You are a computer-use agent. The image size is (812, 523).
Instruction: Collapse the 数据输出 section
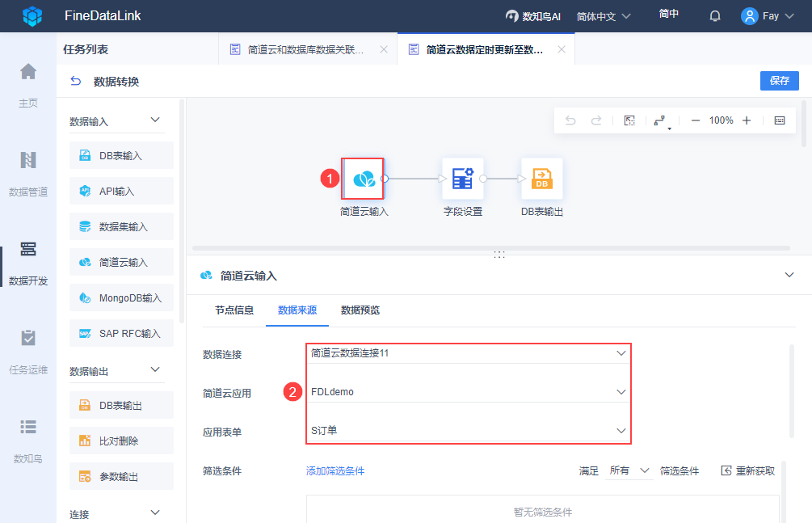(155, 369)
